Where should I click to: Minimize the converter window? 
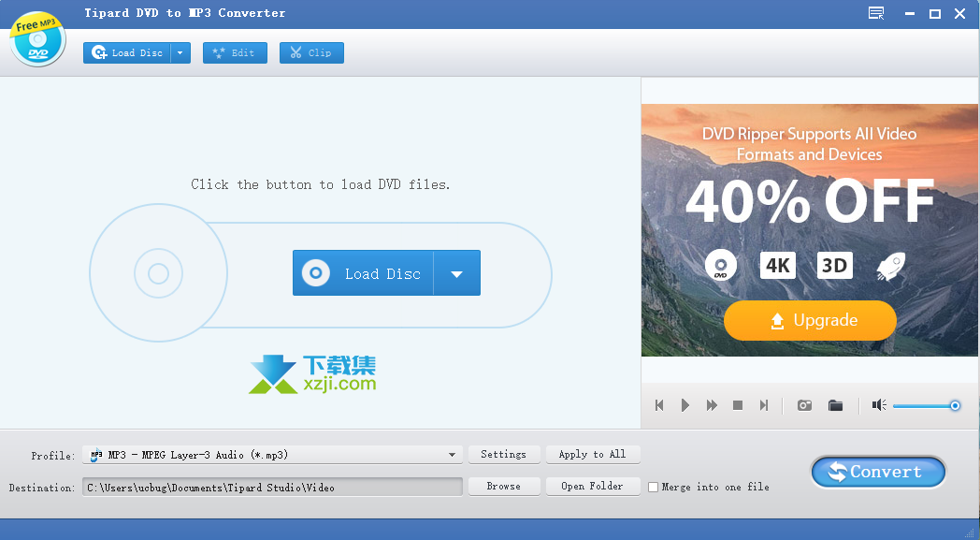(x=910, y=14)
